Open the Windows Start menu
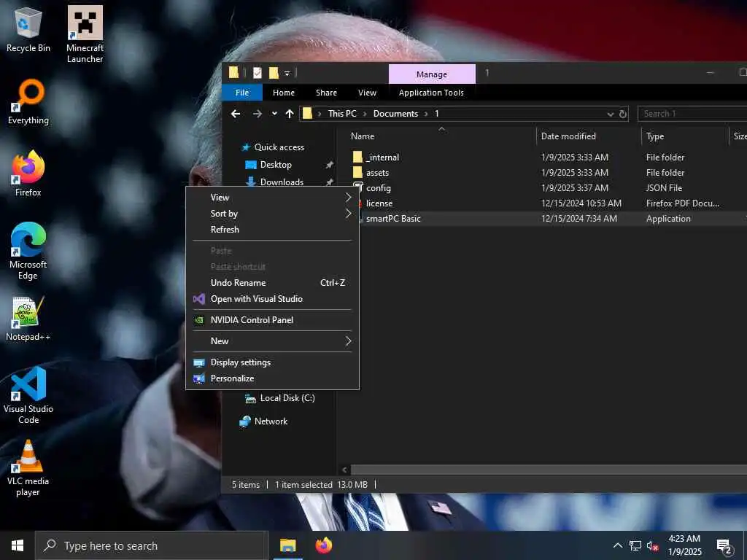Screen dimensions: 747x560 pos(18,545)
